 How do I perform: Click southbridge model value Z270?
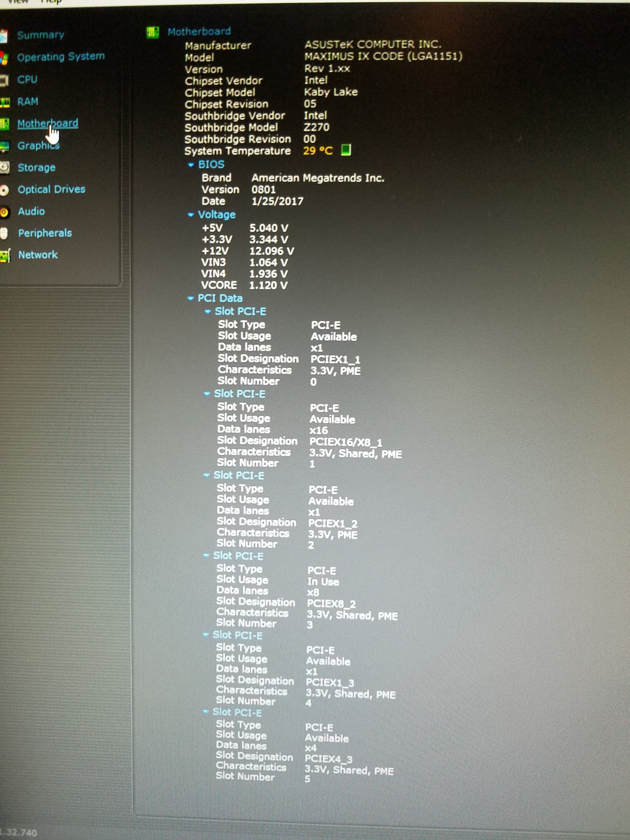click(x=316, y=127)
